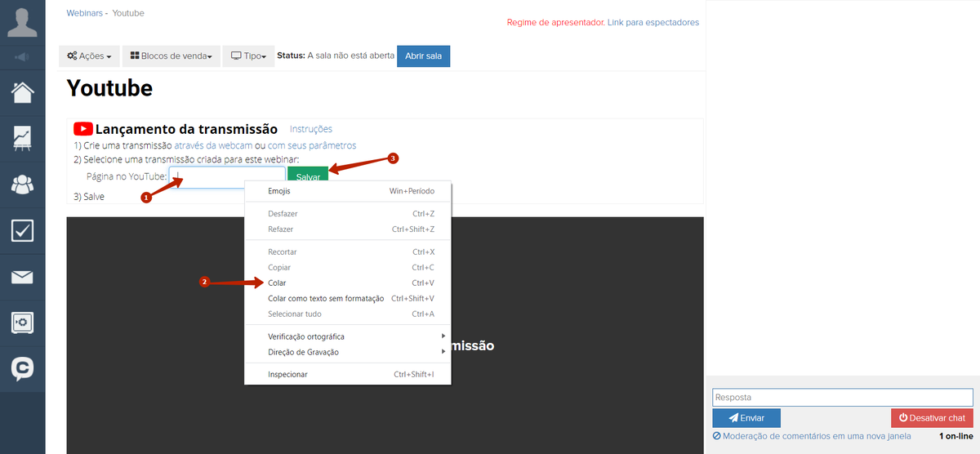
Task: Open Moderação de comentários em uma nova janela
Action: click(x=813, y=437)
